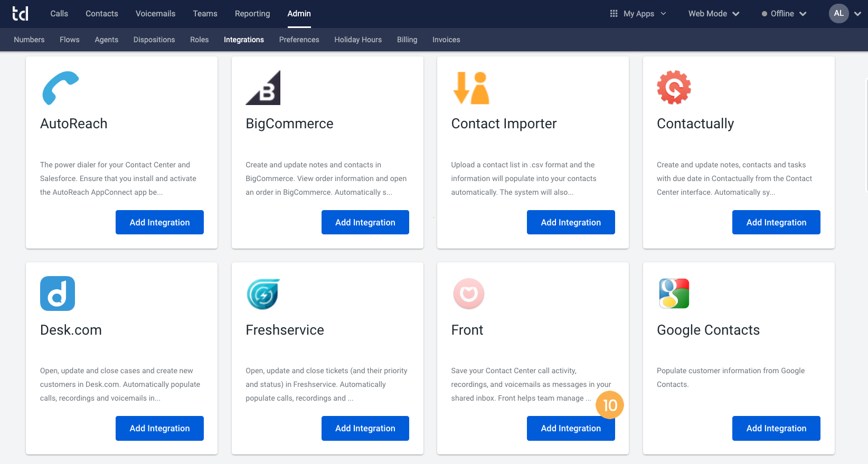Click the Contactually gear logo

pyautogui.click(x=674, y=87)
